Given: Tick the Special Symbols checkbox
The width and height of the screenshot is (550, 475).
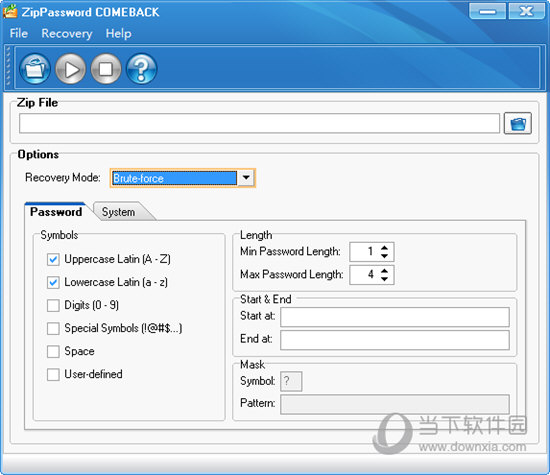Looking at the screenshot, I should [53, 329].
